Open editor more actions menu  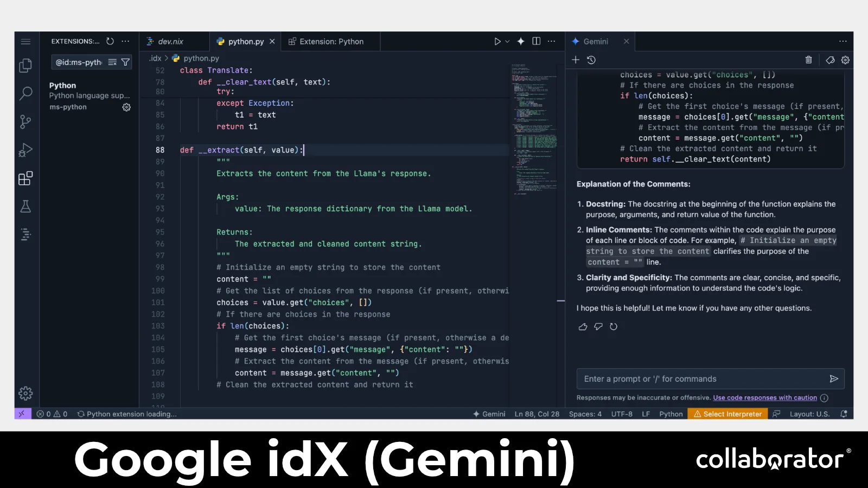coord(552,41)
